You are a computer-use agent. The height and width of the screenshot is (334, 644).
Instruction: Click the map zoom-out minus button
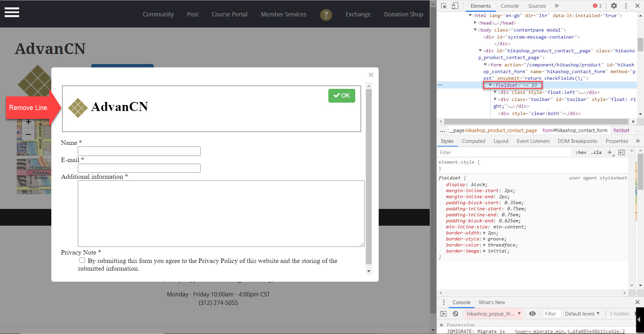pyautogui.click(x=29, y=134)
